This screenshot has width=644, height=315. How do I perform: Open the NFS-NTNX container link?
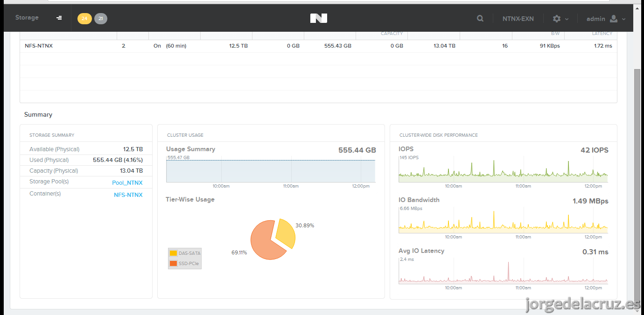(x=128, y=195)
